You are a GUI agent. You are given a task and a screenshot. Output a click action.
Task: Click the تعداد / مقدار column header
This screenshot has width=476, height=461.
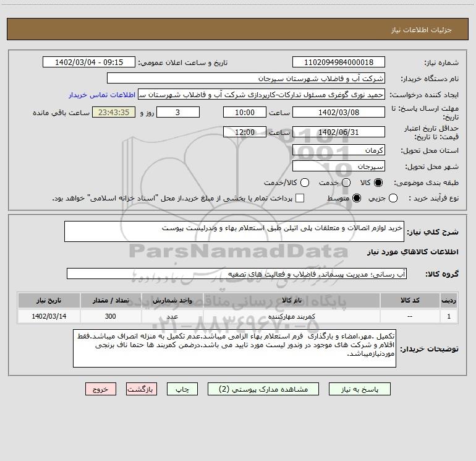coord(111,300)
